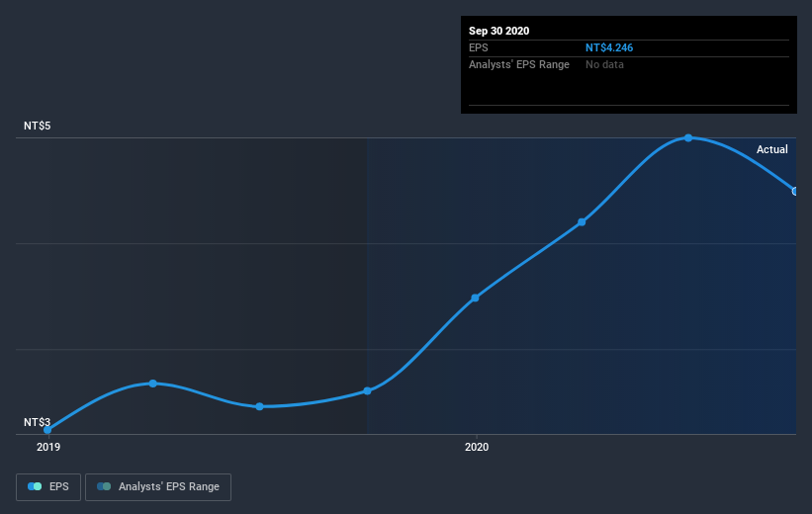812x514 pixels.
Task: Toggle the Analysts' EPS Range legend series
Action: tap(158, 486)
